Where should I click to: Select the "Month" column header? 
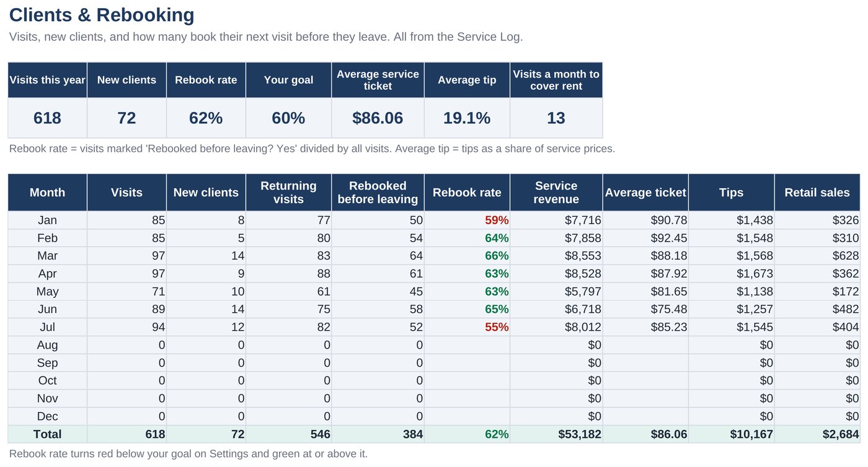click(47, 193)
